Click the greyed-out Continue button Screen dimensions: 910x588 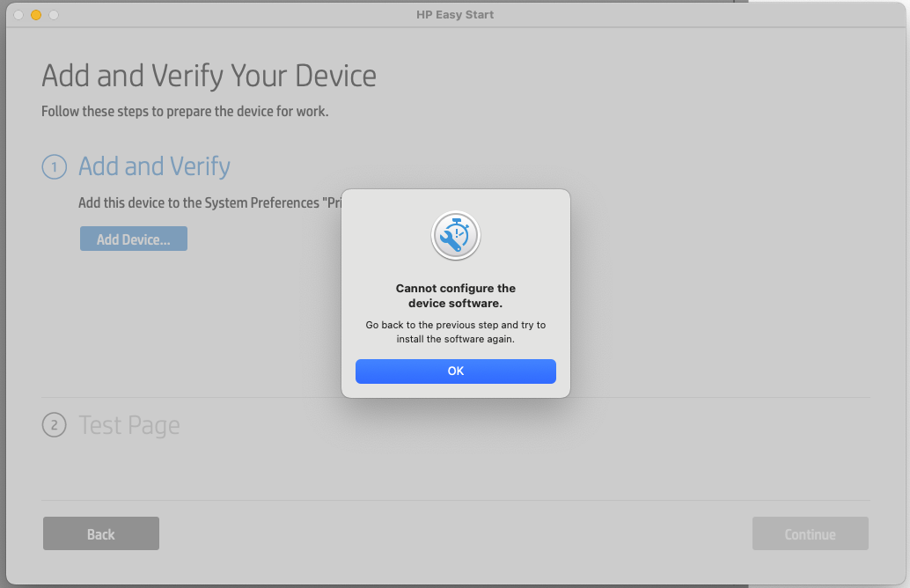click(811, 533)
